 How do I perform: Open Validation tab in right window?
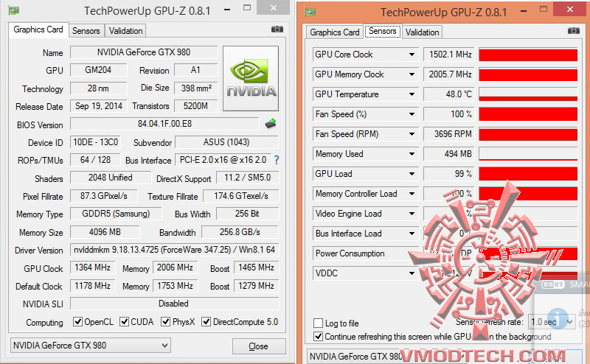[x=422, y=32]
